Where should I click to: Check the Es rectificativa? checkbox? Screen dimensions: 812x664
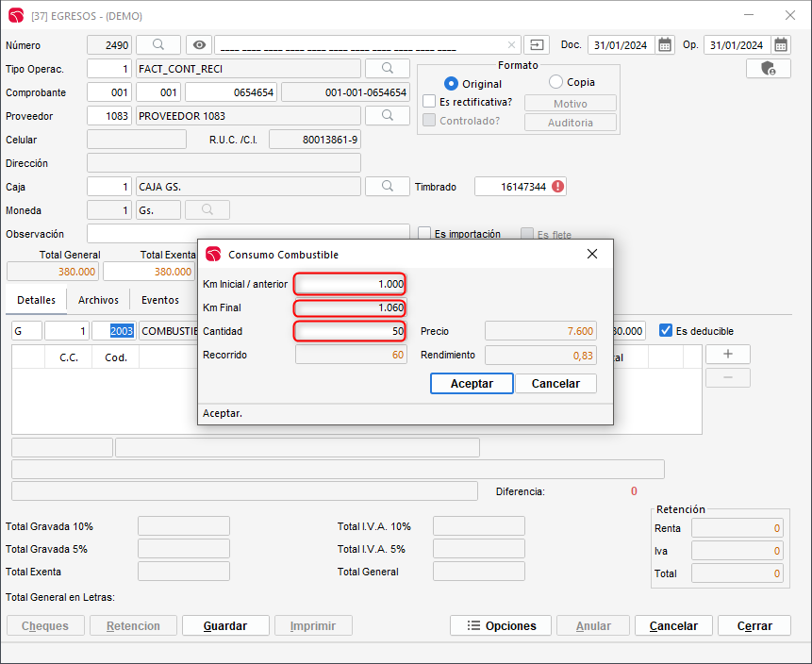coord(429,102)
